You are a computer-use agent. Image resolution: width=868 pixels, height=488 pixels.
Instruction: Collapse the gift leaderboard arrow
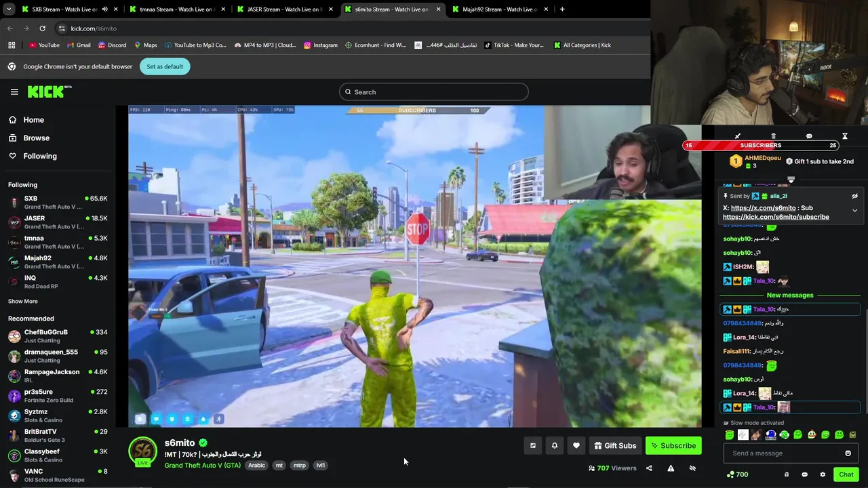point(791,180)
